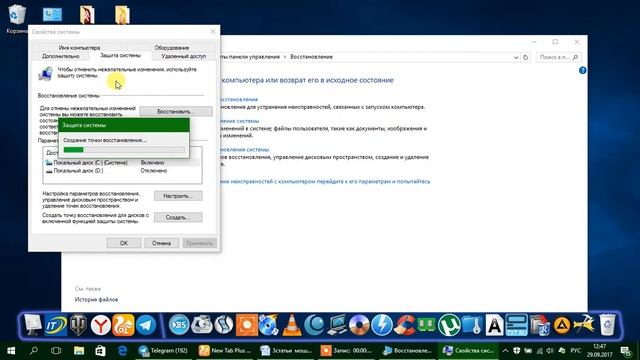
Task: Open the blue IT logo dock icon
Action: pyautogui.click(x=56, y=325)
